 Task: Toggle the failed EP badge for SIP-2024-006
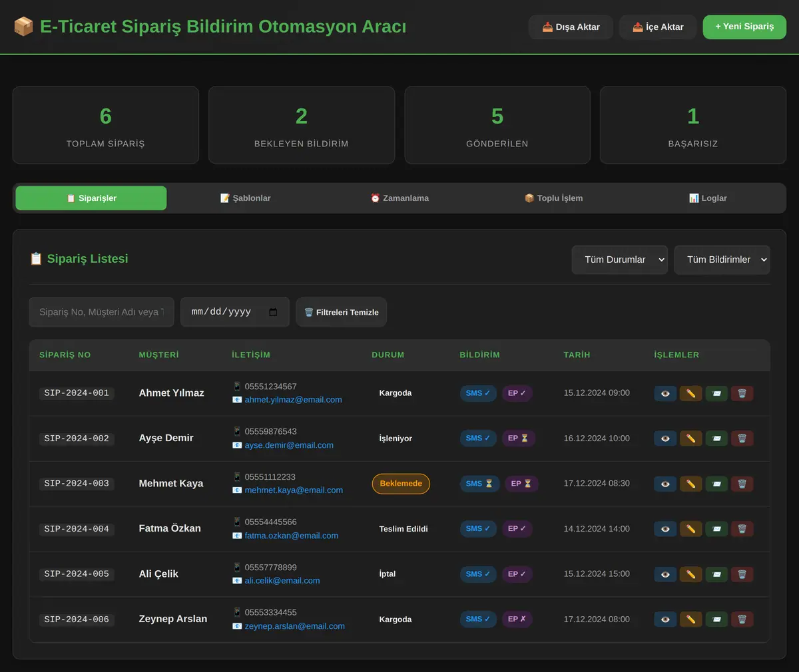point(517,619)
